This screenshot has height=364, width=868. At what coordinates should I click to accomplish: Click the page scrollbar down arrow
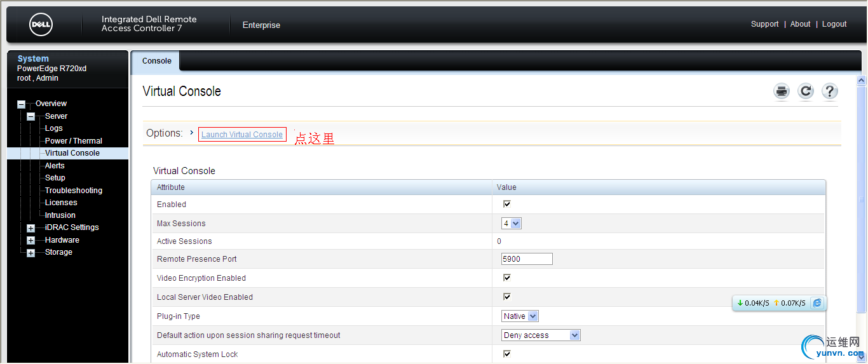[862, 358]
